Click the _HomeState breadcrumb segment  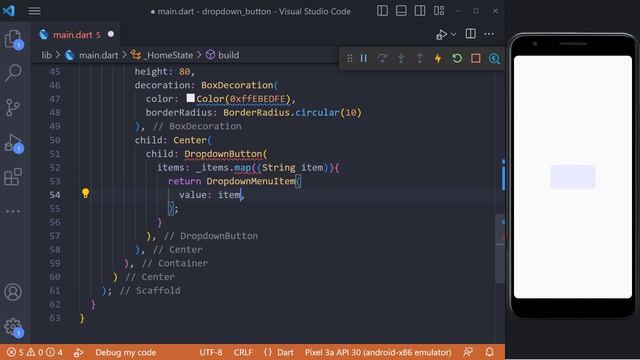pyautogui.click(x=162, y=55)
